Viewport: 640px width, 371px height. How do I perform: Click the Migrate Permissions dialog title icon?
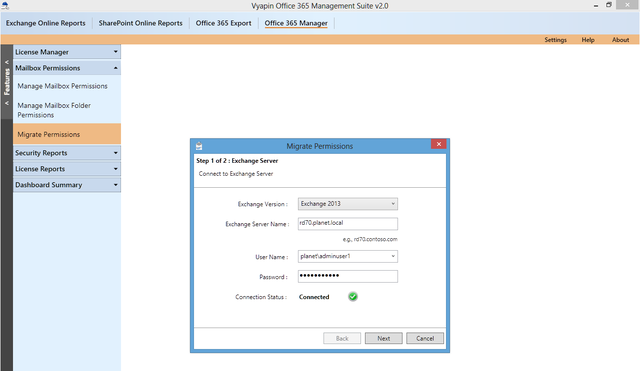coord(199,146)
